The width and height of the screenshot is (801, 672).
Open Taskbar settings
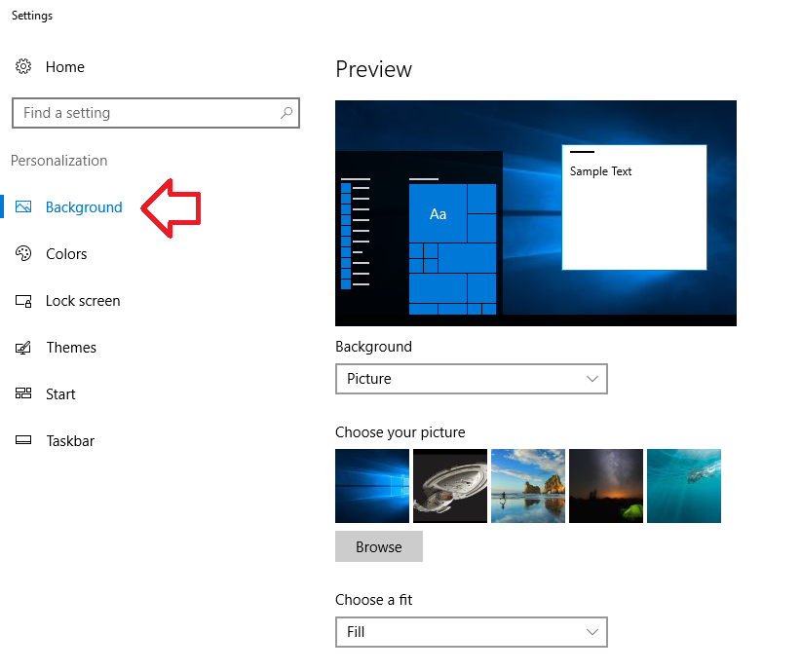[70, 440]
